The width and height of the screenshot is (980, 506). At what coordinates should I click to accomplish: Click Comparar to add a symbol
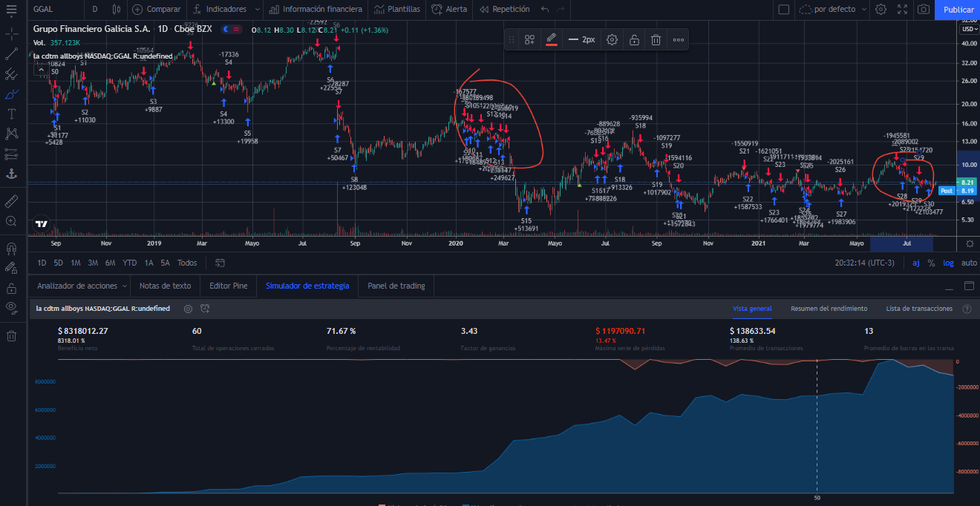pos(157,9)
